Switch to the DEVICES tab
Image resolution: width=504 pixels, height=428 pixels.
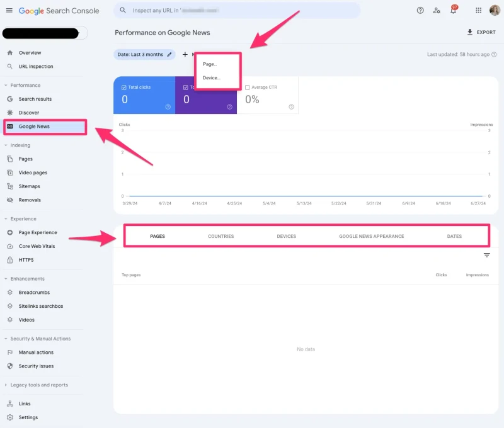(x=287, y=236)
